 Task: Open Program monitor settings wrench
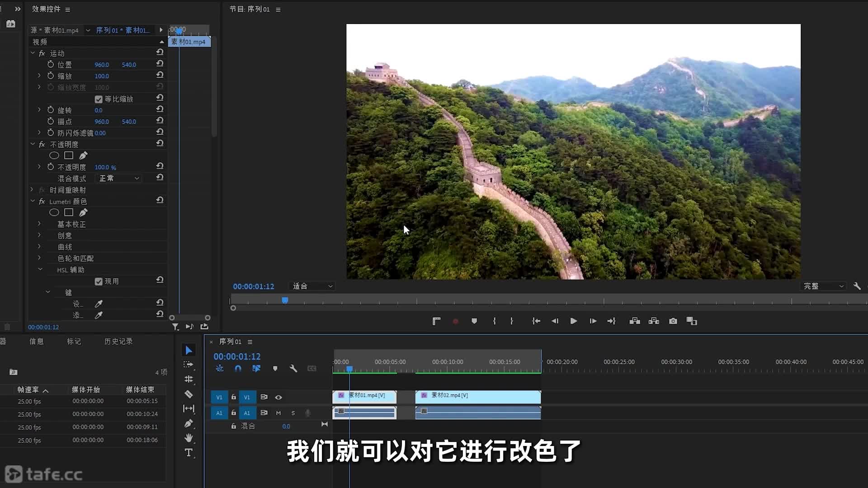tap(857, 286)
